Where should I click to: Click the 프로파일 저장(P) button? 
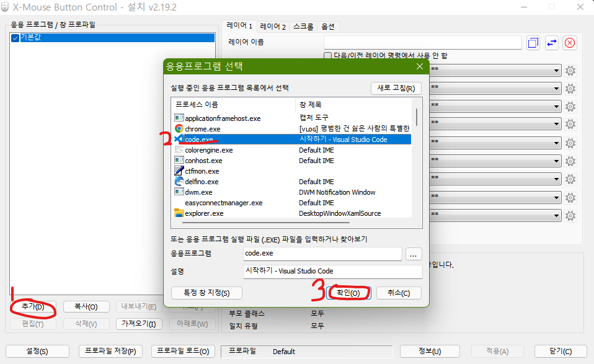coord(110,352)
